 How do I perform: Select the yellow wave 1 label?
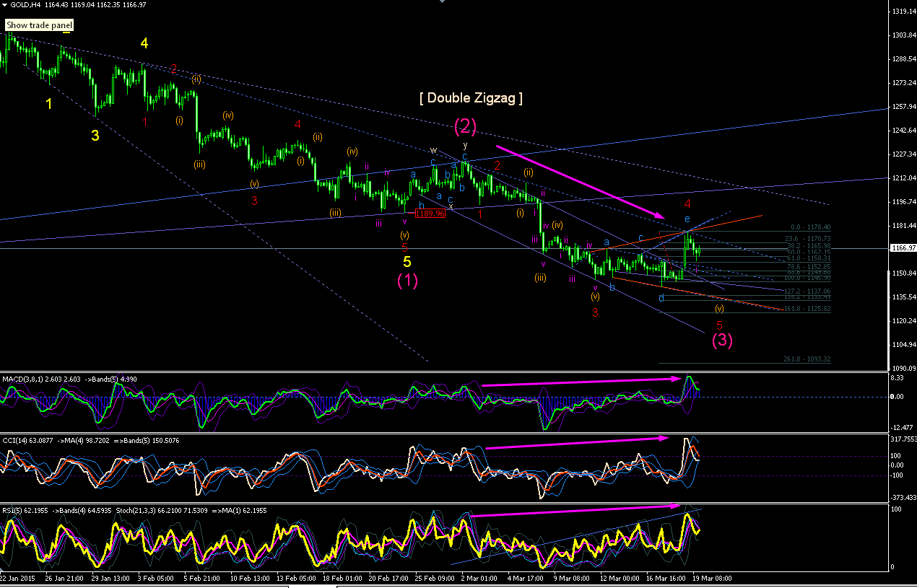pos(49,104)
